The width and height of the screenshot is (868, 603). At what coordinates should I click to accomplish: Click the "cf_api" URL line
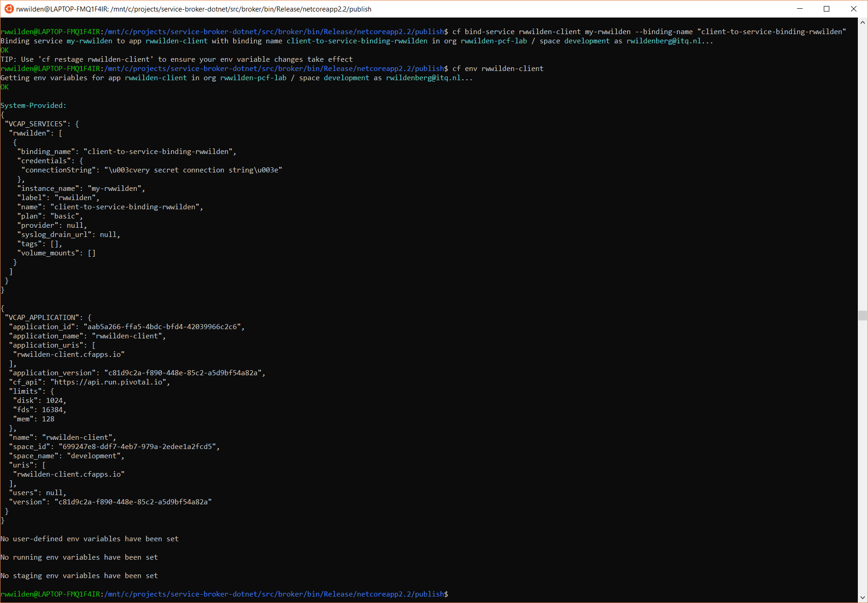coord(89,382)
